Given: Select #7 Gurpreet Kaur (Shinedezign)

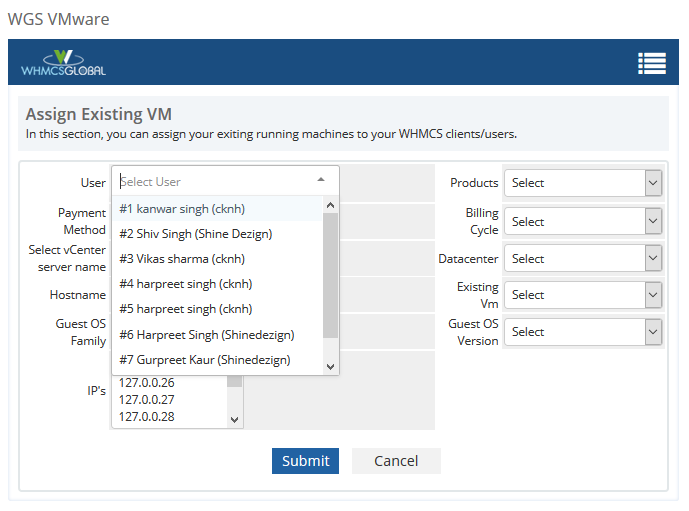Looking at the screenshot, I should tap(204, 359).
